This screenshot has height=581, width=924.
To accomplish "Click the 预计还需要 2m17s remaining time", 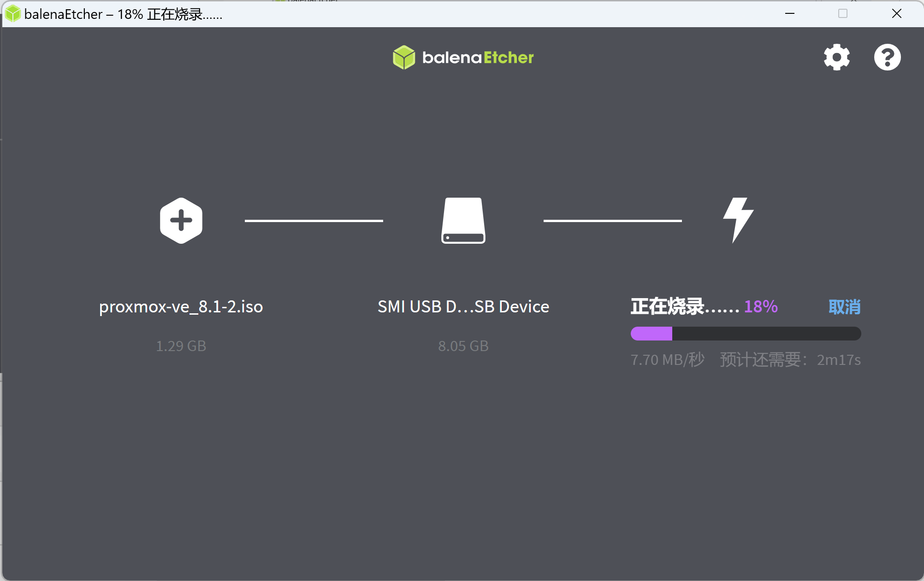I will coord(790,360).
